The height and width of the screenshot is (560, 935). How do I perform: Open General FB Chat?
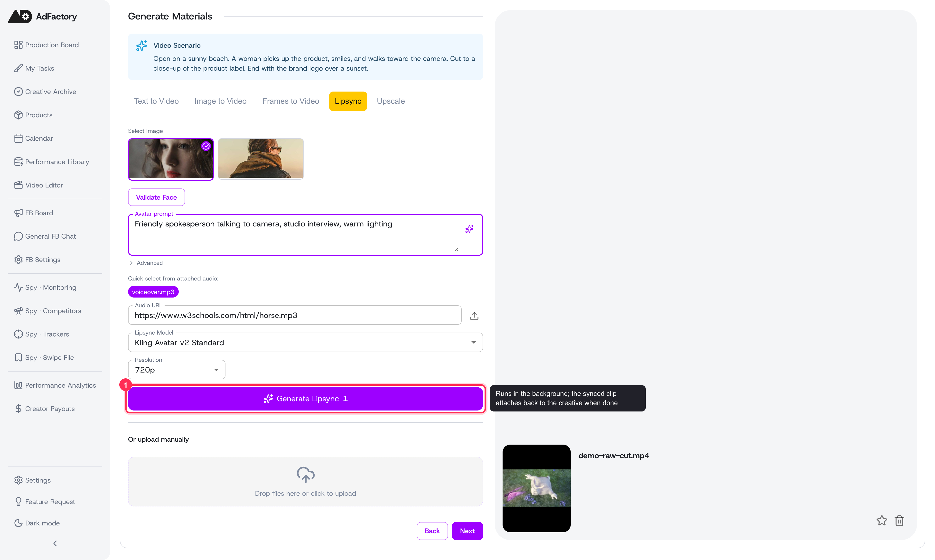[45, 236]
